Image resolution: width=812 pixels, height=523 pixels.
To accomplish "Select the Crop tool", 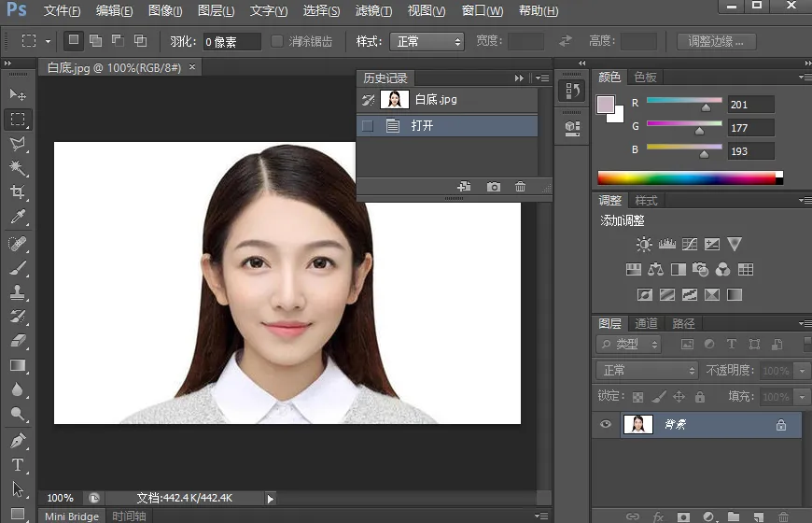I will pyautogui.click(x=18, y=192).
